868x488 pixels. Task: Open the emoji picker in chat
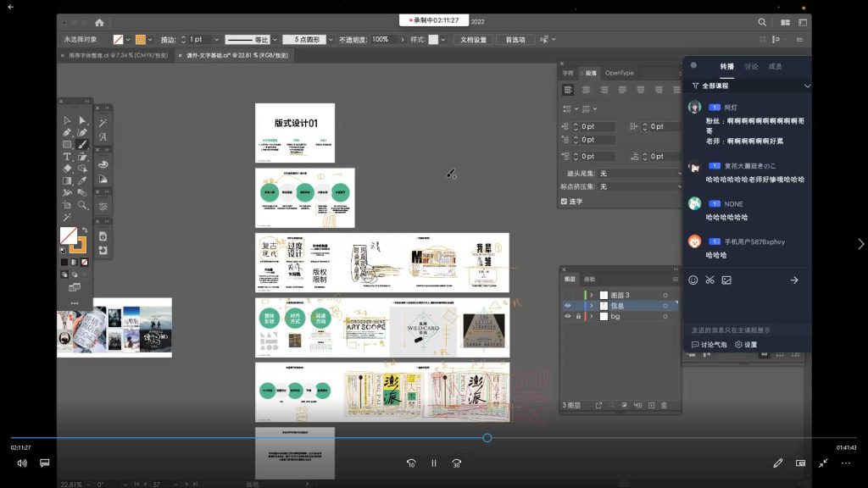(x=693, y=280)
